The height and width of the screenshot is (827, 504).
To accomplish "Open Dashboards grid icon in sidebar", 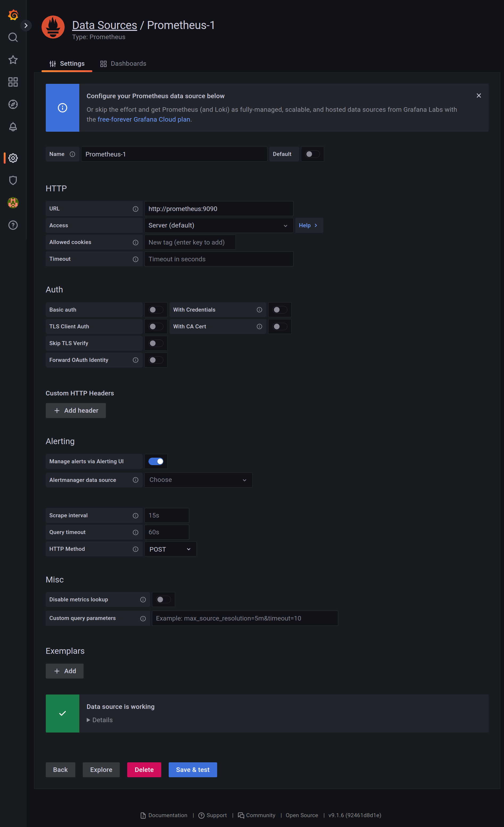I will click(13, 82).
